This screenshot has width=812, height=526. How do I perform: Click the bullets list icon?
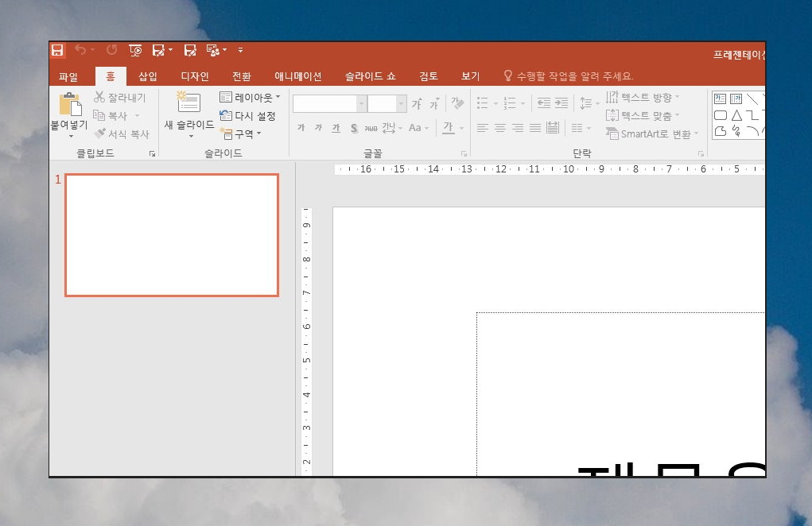tap(483, 103)
